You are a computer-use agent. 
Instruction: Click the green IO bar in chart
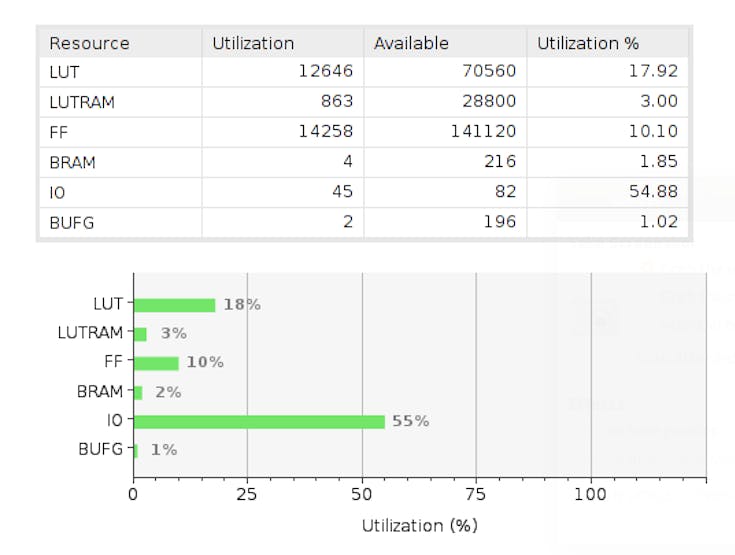[x=258, y=421]
